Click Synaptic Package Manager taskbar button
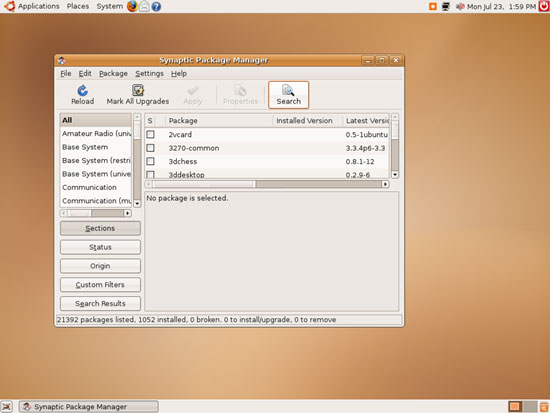 (89, 407)
